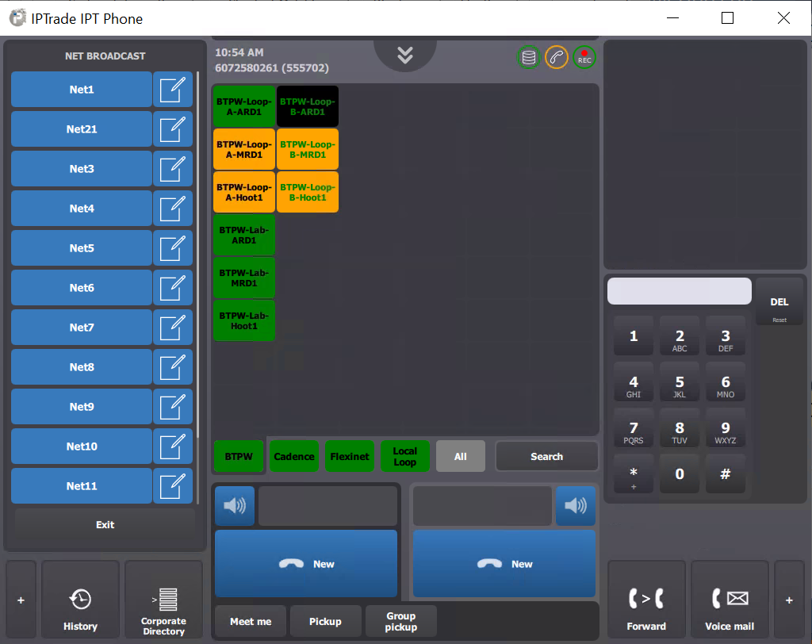Screen dimensions: 812x644
Task: Add shortcut with right plus button
Action: click(789, 600)
